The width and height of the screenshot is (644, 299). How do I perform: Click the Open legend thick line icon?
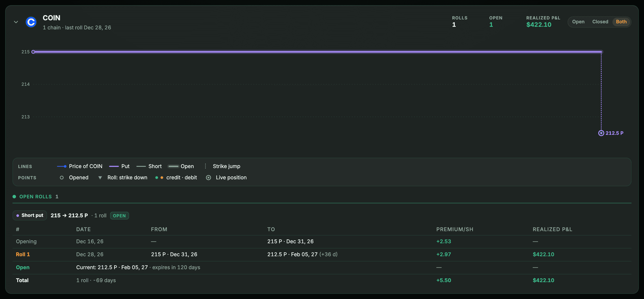click(173, 166)
